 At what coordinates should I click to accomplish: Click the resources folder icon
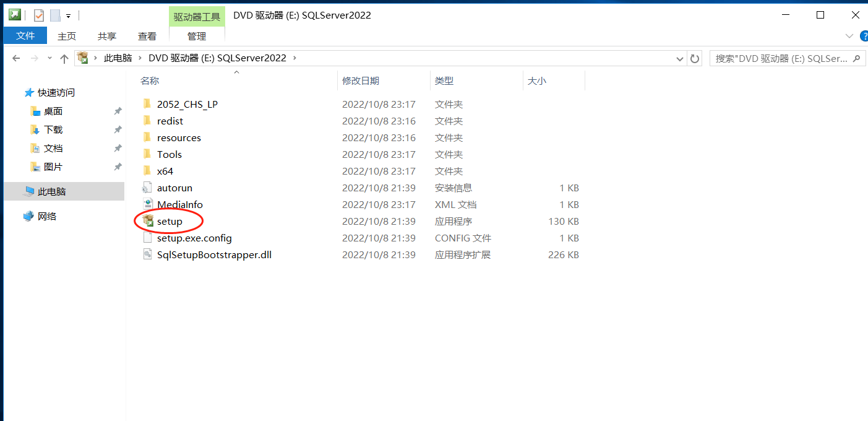(147, 137)
